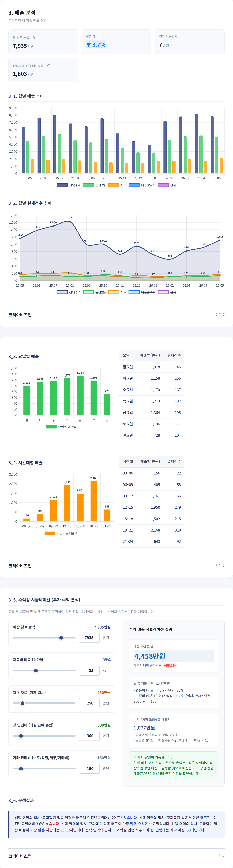
Task: Enable 대전광역시 legend in 월별 매출 추이 chart
Action: [142, 185]
